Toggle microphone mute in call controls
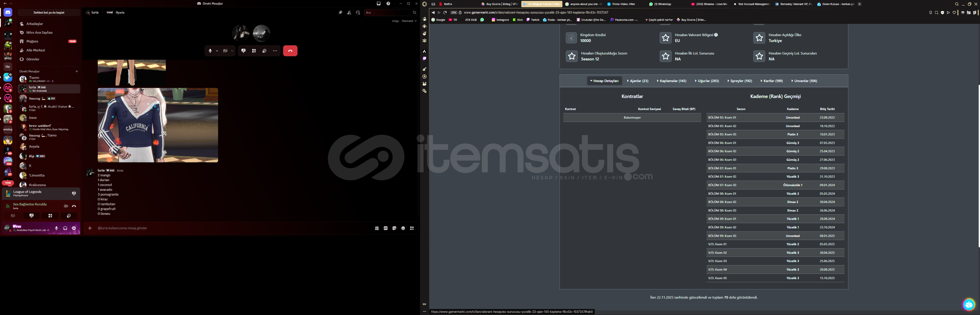The height and width of the screenshot is (315, 980). (210, 51)
